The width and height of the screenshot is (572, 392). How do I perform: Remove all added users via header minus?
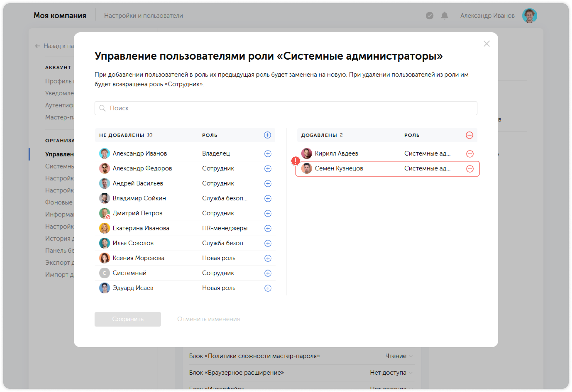pyautogui.click(x=469, y=135)
